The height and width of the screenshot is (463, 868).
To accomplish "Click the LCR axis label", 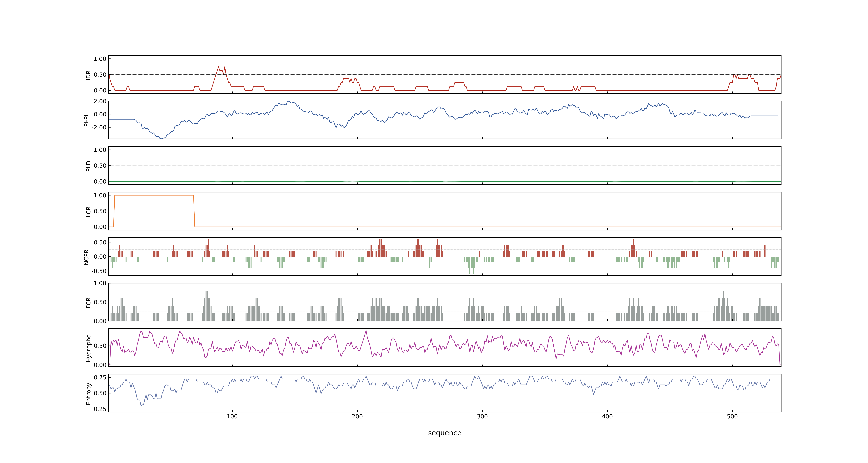I will (x=88, y=211).
